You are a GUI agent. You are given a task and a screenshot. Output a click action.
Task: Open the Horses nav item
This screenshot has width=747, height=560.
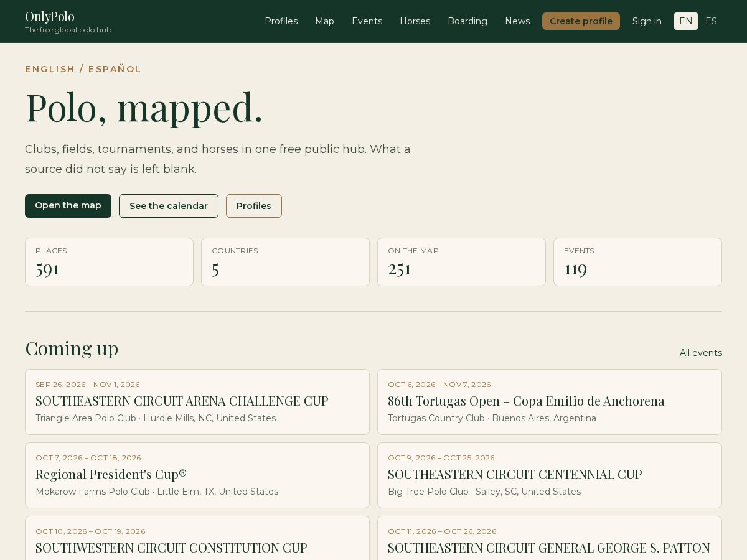(415, 21)
